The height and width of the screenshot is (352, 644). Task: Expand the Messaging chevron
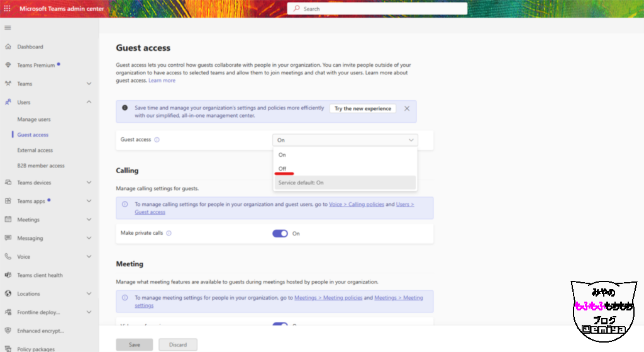point(89,237)
